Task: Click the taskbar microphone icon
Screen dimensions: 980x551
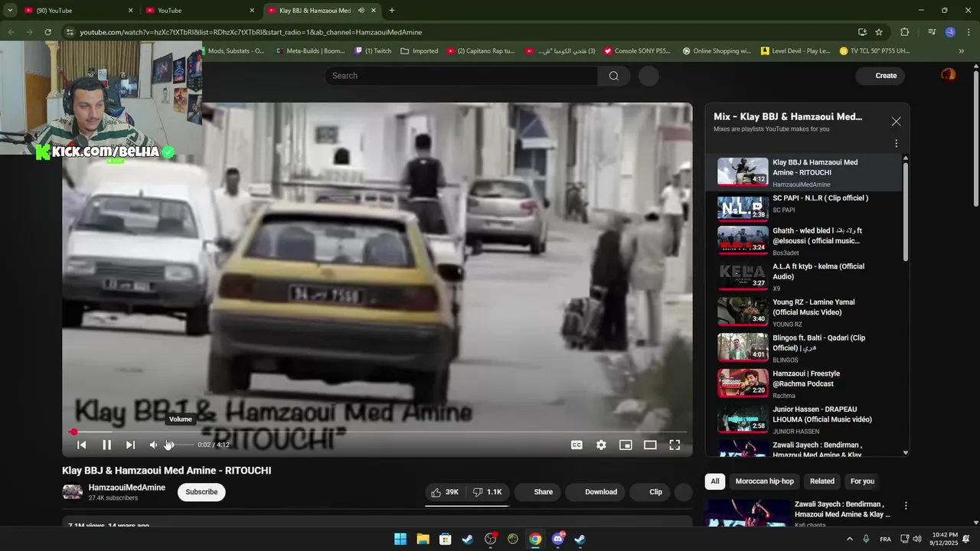Action: [x=866, y=540]
